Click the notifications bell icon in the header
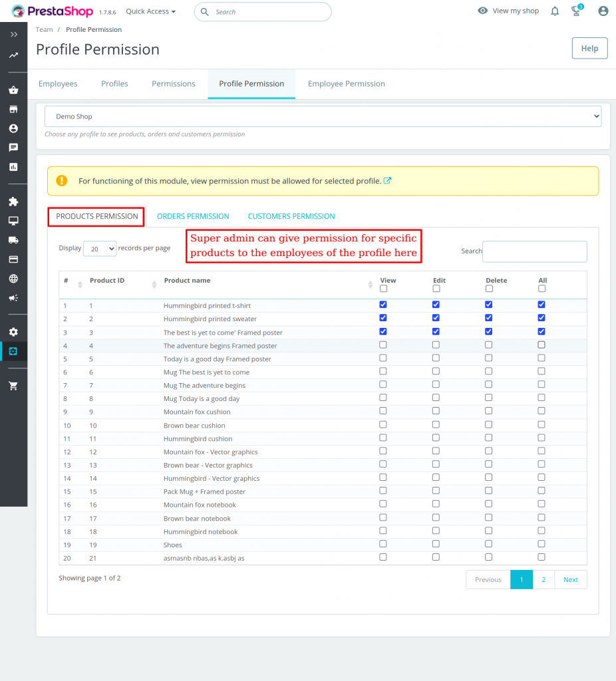Image resolution: width=616 pixels, height=681 pixels. click(x=554, y=11)
